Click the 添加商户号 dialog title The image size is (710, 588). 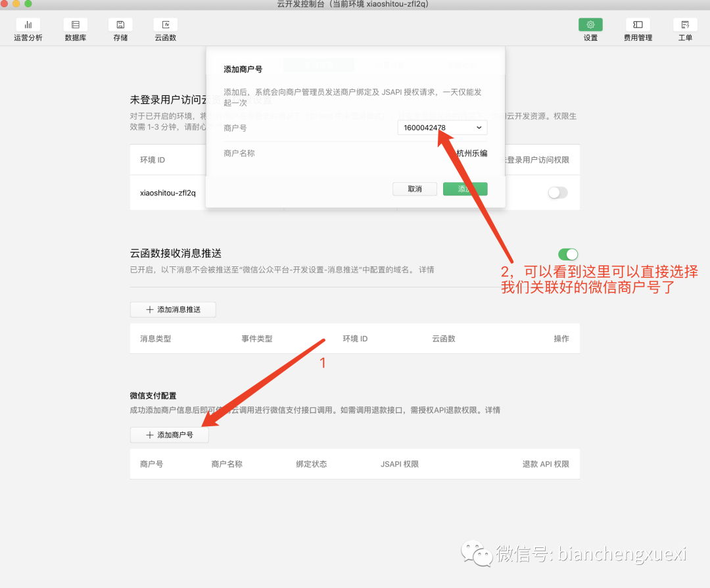coord(243,69)
